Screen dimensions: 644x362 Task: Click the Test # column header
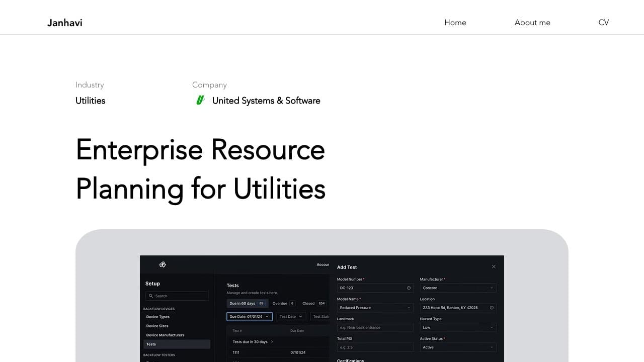(237, 331)
